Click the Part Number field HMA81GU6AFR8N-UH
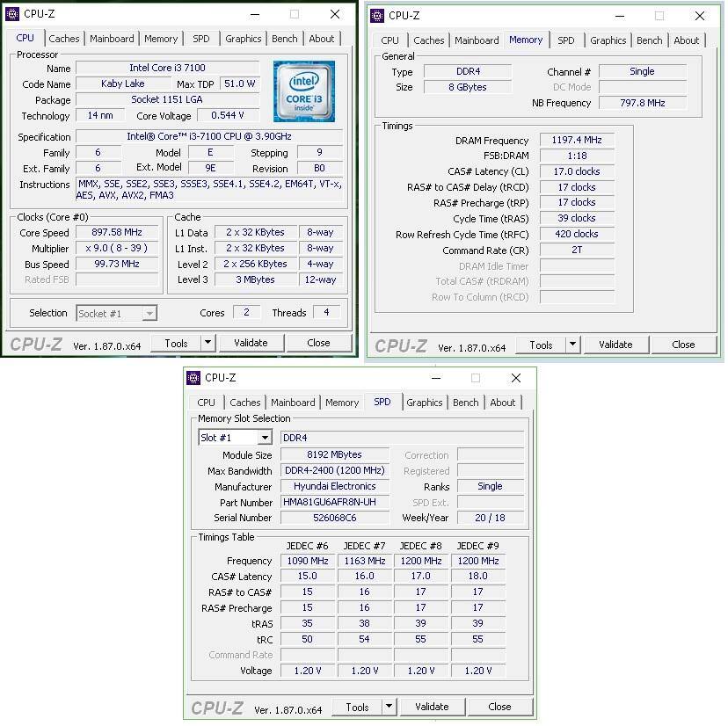 334,503
